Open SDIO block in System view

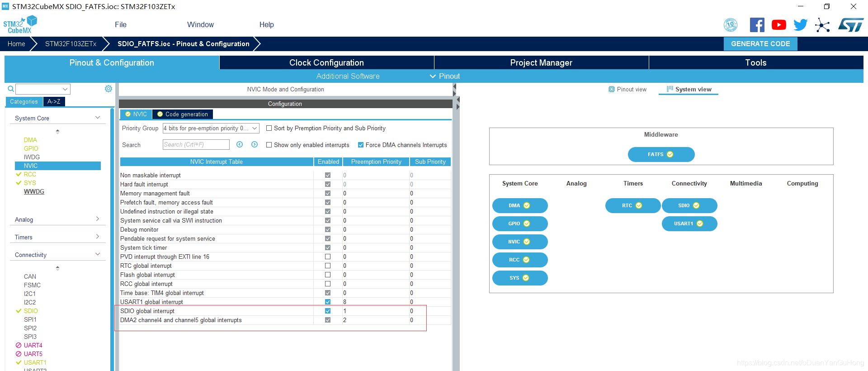tap(689, 205)
